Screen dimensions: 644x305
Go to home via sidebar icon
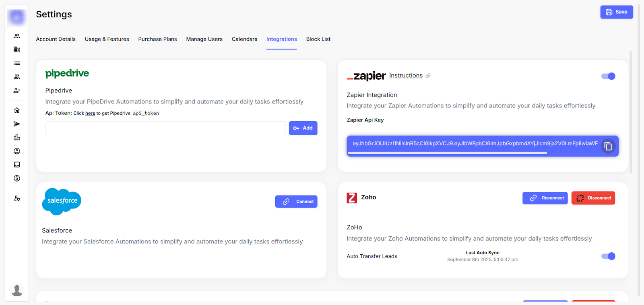17,110
